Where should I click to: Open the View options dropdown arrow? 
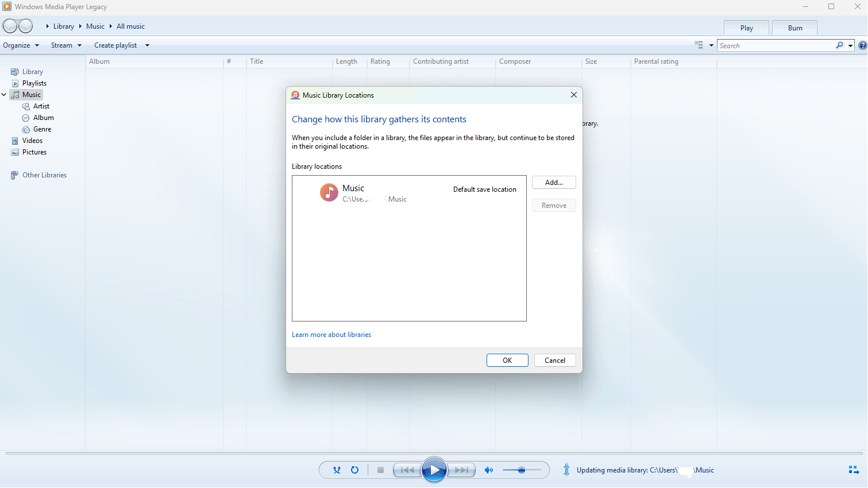(711, 45)
